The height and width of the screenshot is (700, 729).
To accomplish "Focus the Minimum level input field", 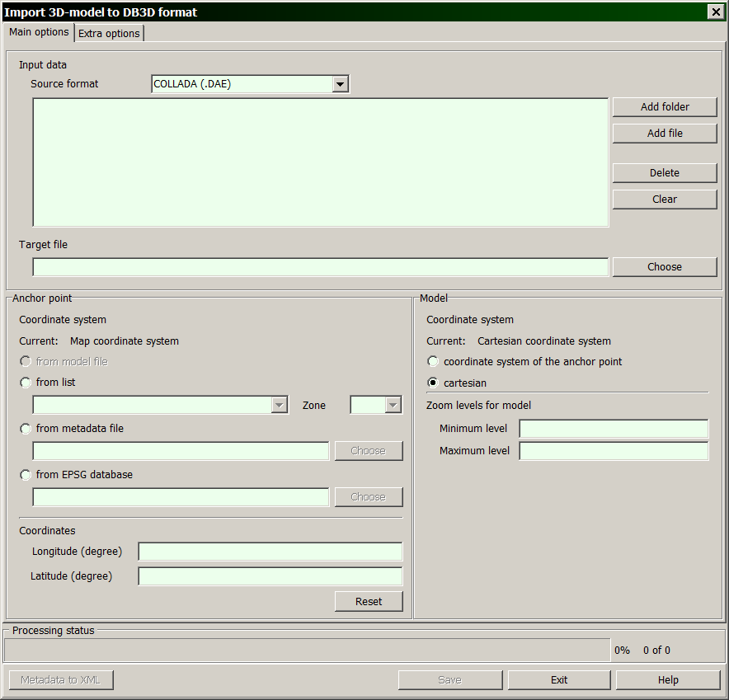I will pyautogui.click(x=613, y=429).
